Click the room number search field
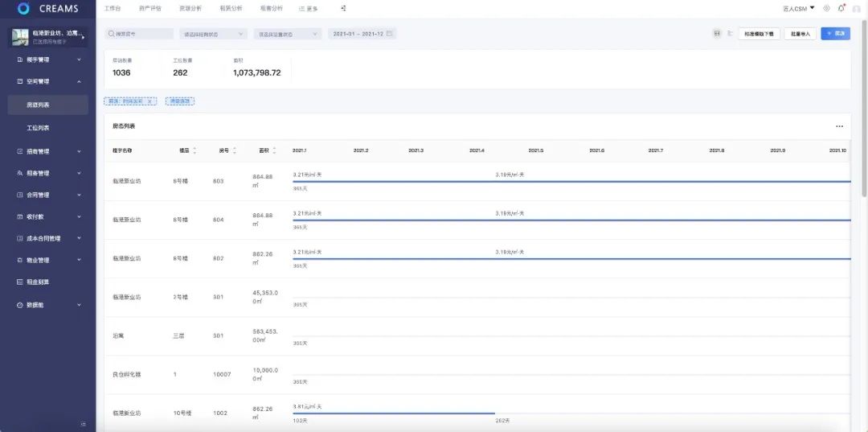The width and height of the screenshot is (868, 432). [140, 34]
